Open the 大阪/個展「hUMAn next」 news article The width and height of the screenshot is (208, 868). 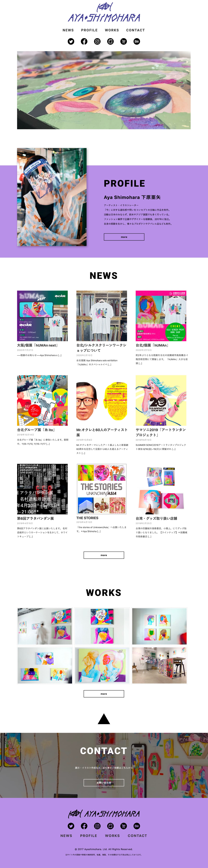click(37, 345)
